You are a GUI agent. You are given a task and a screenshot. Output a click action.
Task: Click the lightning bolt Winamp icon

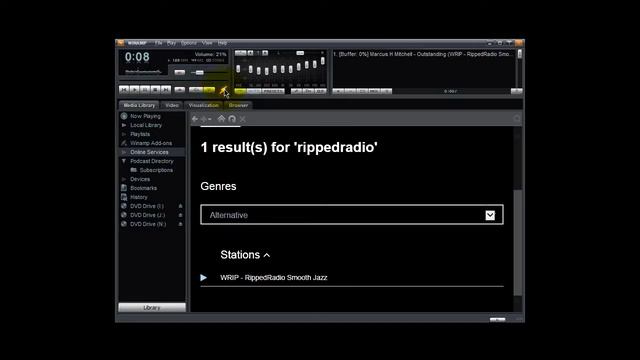pyautogui.click(x=224, y=91)
